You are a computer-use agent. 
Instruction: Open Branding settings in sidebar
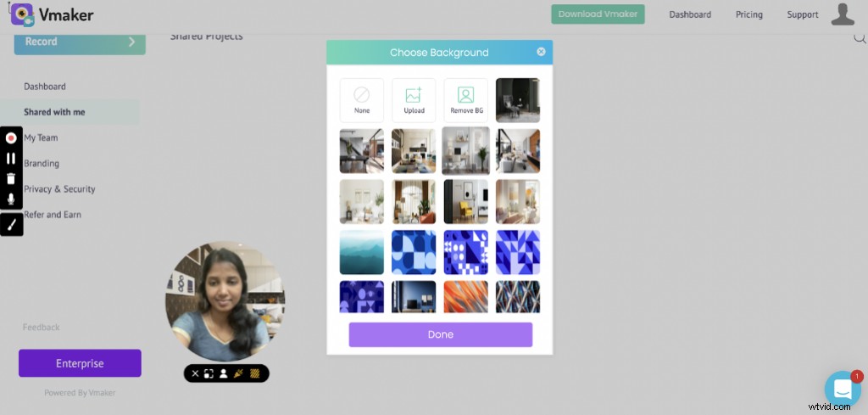pyautogui.click(x=42, y=164)
